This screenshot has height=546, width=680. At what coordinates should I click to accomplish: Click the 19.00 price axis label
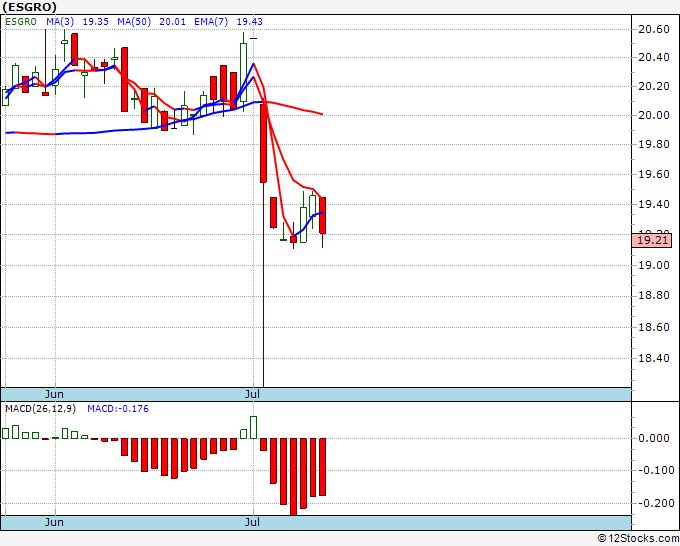pos(654,265)
